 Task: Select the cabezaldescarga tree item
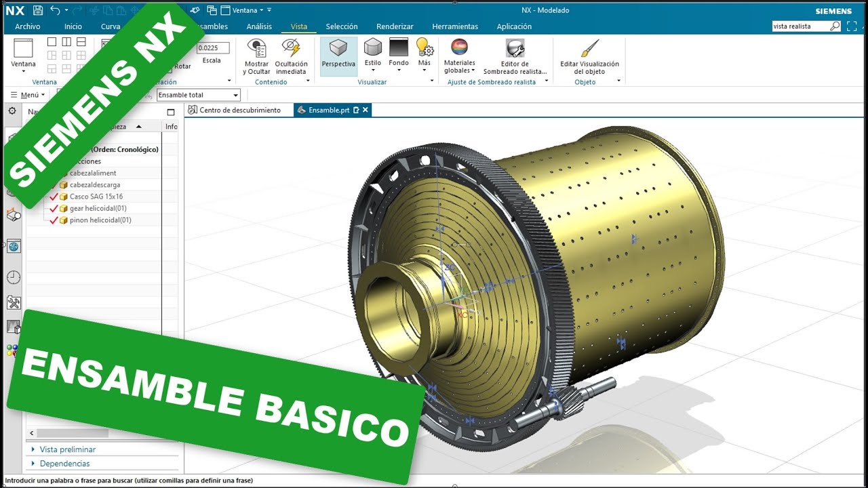(x=95, y=184)
